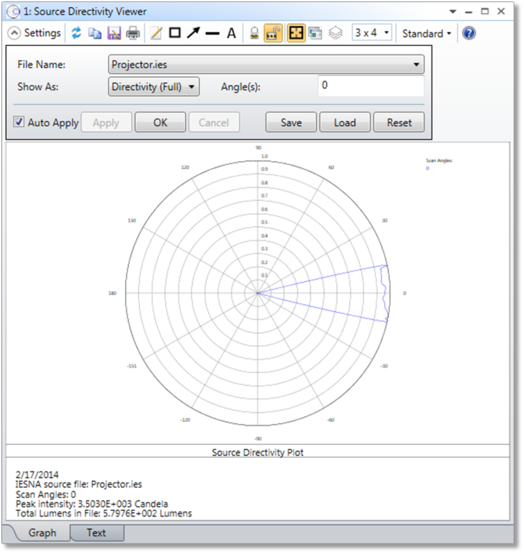Open the Standard line thickness dropdown

tap(426, 34)
